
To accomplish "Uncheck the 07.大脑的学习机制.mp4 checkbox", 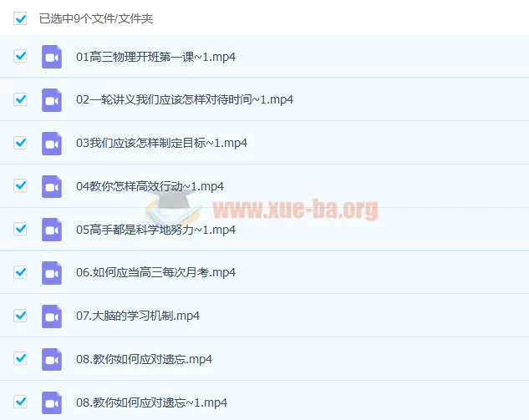I will (x=21, y=316).
